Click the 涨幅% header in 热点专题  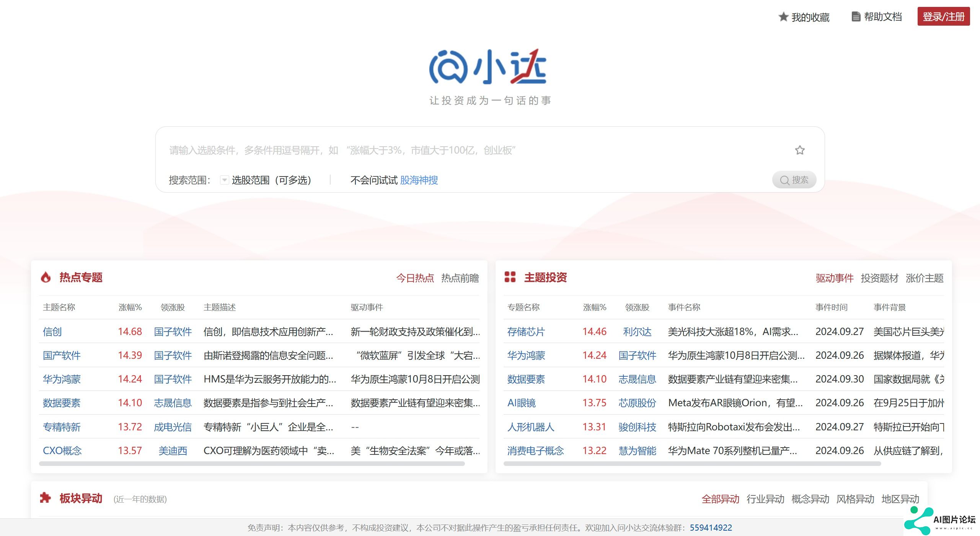(130, 307)
